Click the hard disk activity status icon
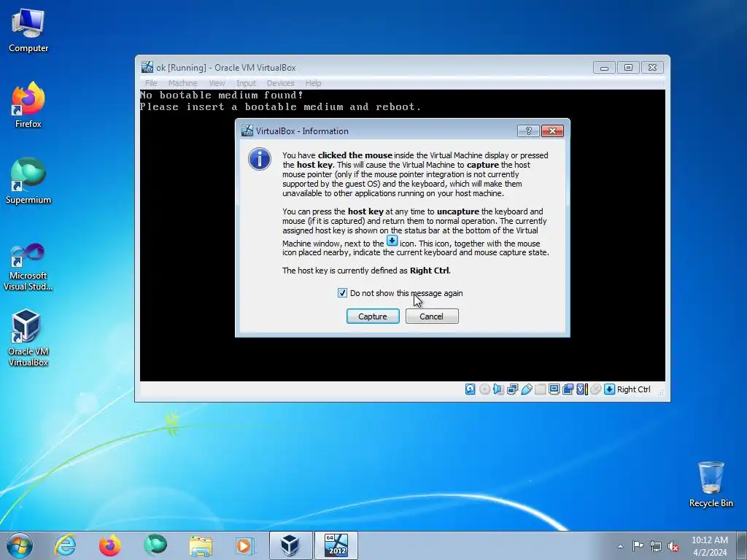The width and height of the screenshot is (747, 560). click(471, 389)
